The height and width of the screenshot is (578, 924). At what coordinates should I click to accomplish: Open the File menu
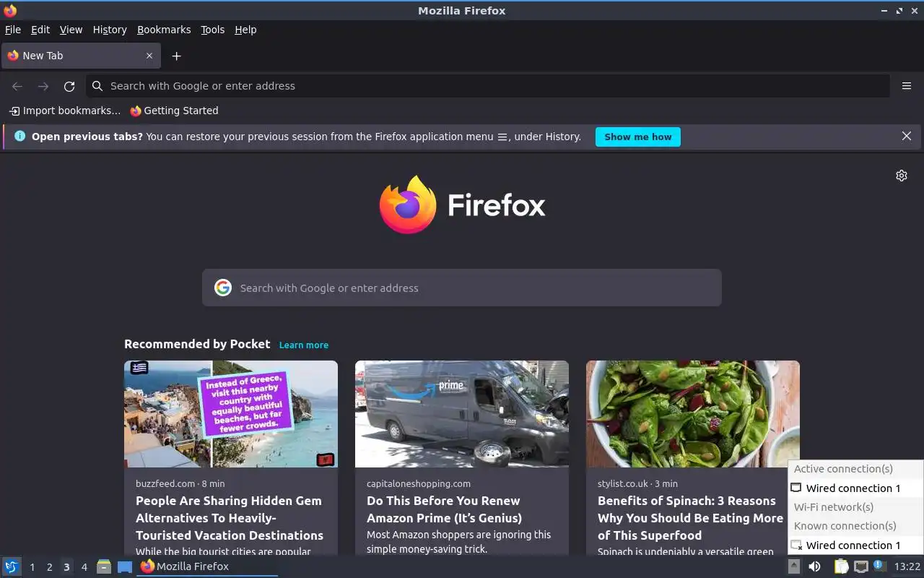coord(13,30)
